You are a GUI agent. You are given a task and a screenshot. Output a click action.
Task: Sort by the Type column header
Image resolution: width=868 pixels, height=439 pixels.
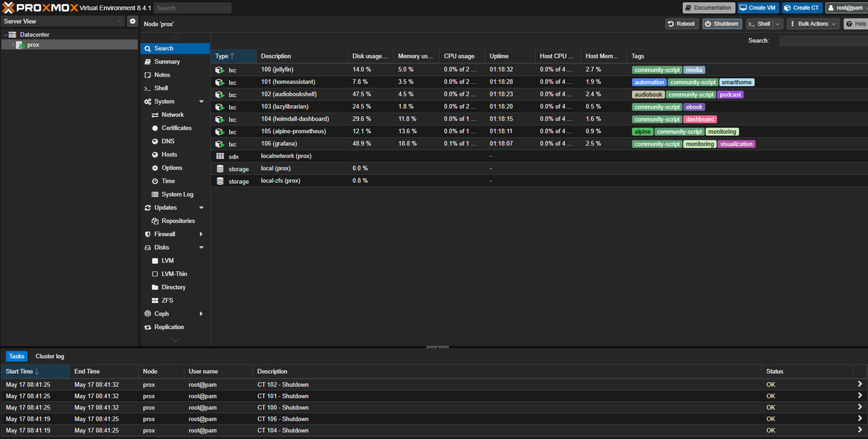pos(233,56)
